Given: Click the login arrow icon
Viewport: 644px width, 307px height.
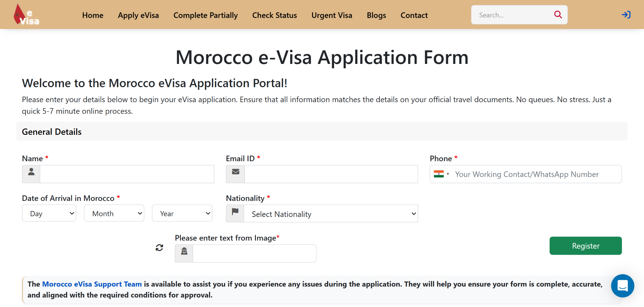Looking at the screenshot, I should coord(626,15).
